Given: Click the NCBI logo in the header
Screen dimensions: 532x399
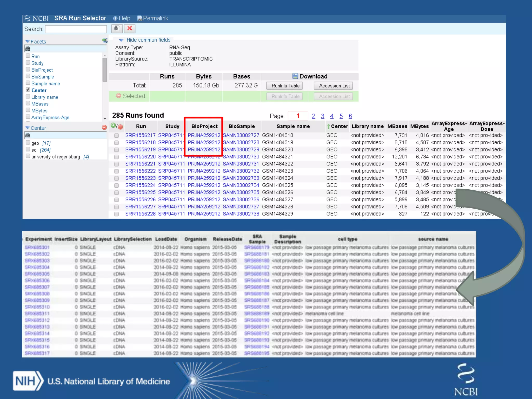Looking at the screenshot, I should pyautogui.click(x=37, y=18).
